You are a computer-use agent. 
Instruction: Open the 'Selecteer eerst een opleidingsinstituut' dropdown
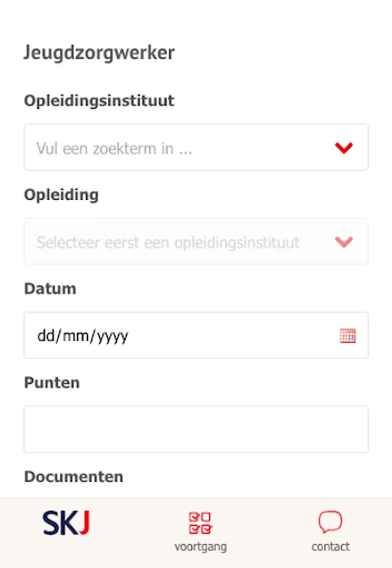click(x=196, y=241)
